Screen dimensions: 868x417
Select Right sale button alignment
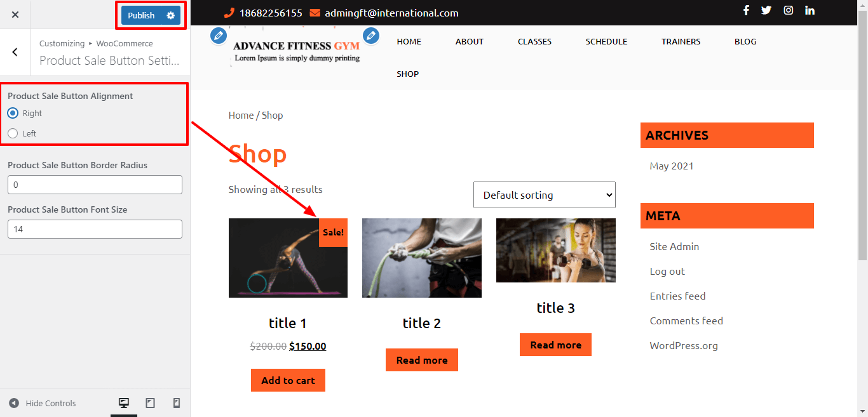tap(13, 114)
